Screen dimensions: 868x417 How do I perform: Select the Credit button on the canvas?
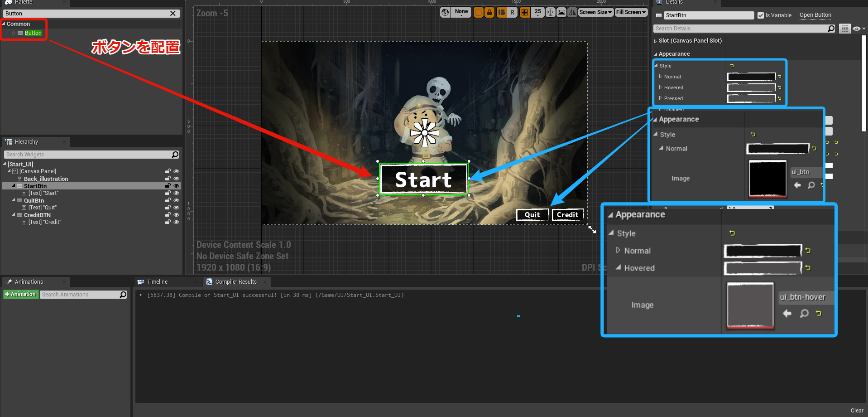click(x=567, y=215)
